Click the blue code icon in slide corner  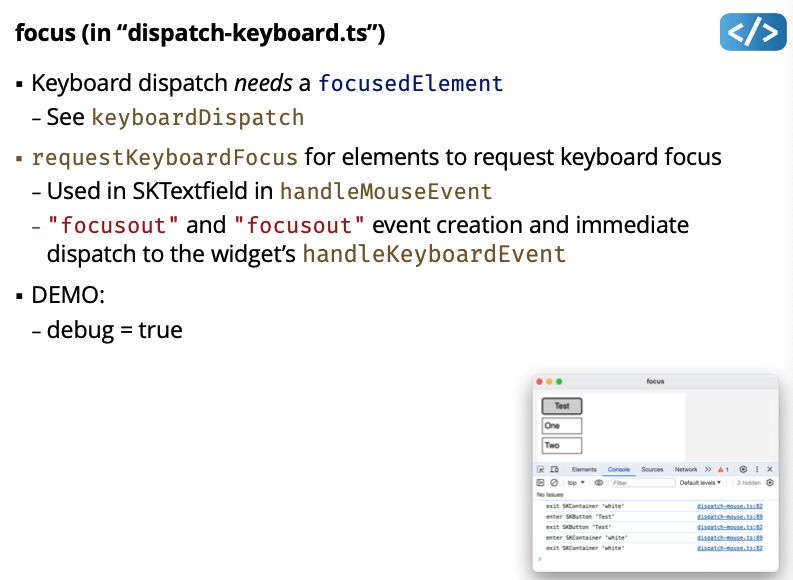tap(753, 32)
